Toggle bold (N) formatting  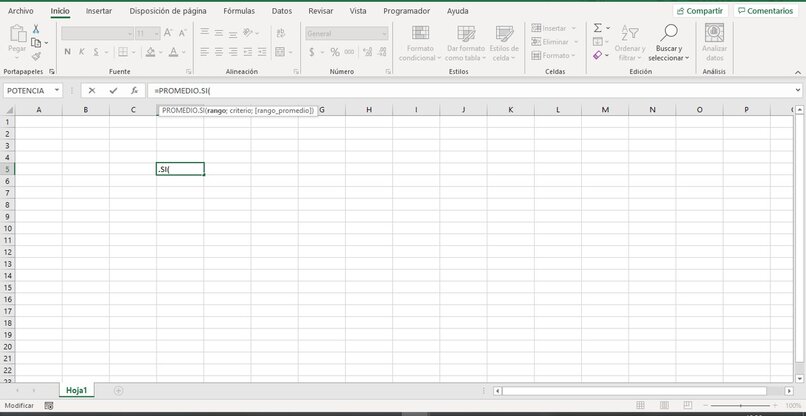click(x=68, y=52)
